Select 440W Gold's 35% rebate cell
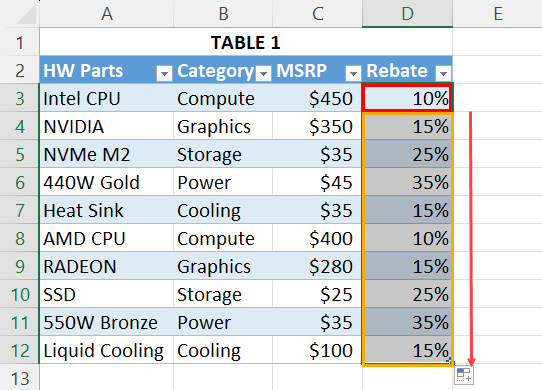The width and height of the screenshot is (542, 390). (408, 182)
